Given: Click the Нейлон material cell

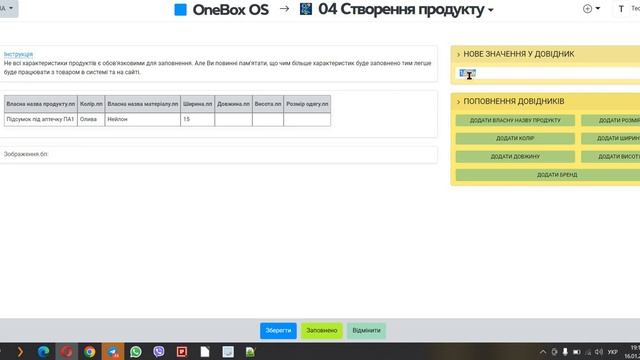Looking at the screenshot, I should tap(142, 119).
